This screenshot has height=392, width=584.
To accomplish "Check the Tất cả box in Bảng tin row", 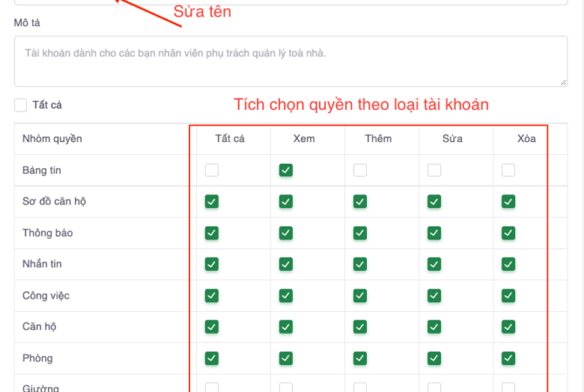I will pyautogui.click(x=212, y=171).
